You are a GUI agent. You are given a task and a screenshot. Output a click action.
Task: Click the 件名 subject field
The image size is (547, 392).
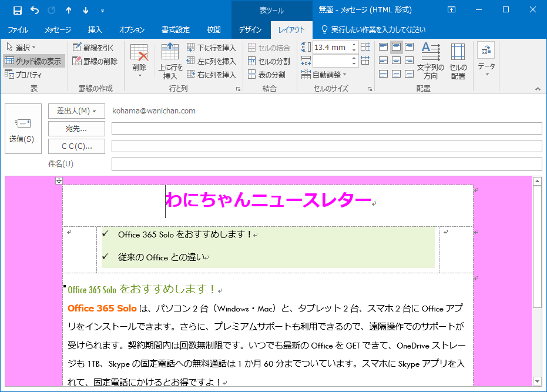327,164
